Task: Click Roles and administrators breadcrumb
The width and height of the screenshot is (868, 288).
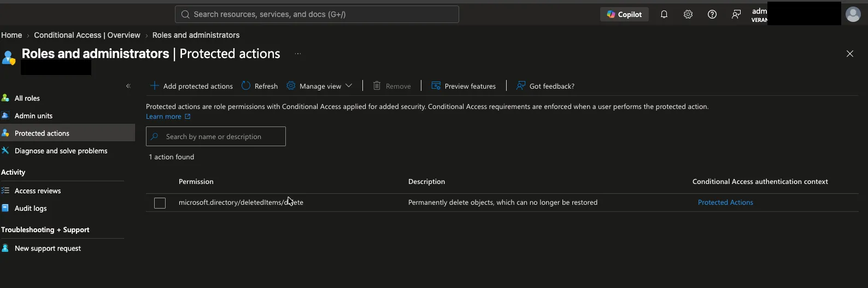Action: tap(196, 35)
